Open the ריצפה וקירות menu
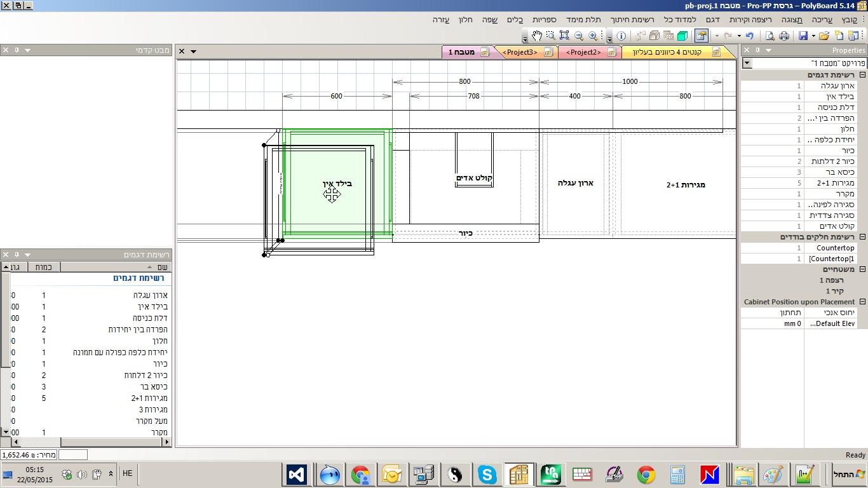 pos(750,20)
